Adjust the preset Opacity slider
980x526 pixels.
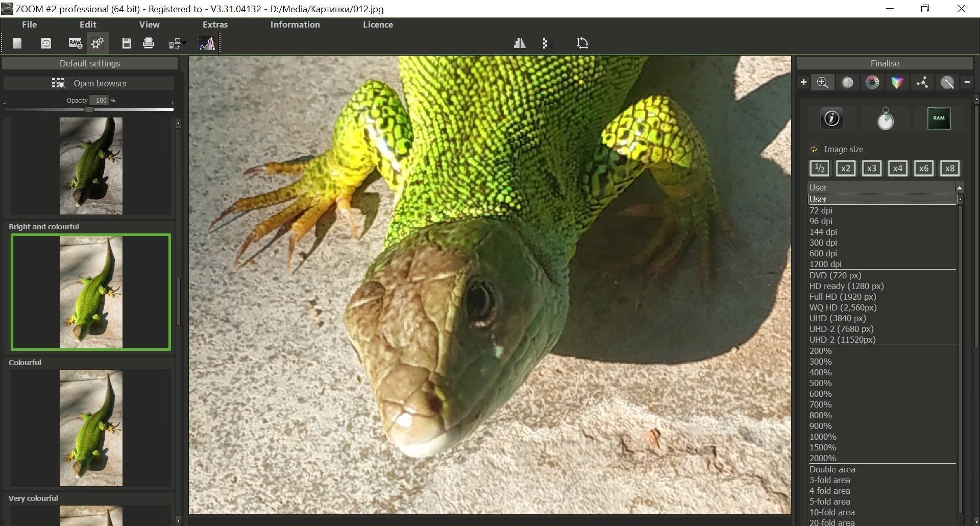pyautogui.click(x=89, y=109)
